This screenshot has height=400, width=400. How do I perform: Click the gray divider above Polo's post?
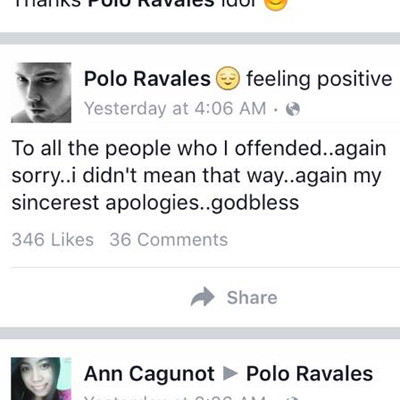coord(200,38)
